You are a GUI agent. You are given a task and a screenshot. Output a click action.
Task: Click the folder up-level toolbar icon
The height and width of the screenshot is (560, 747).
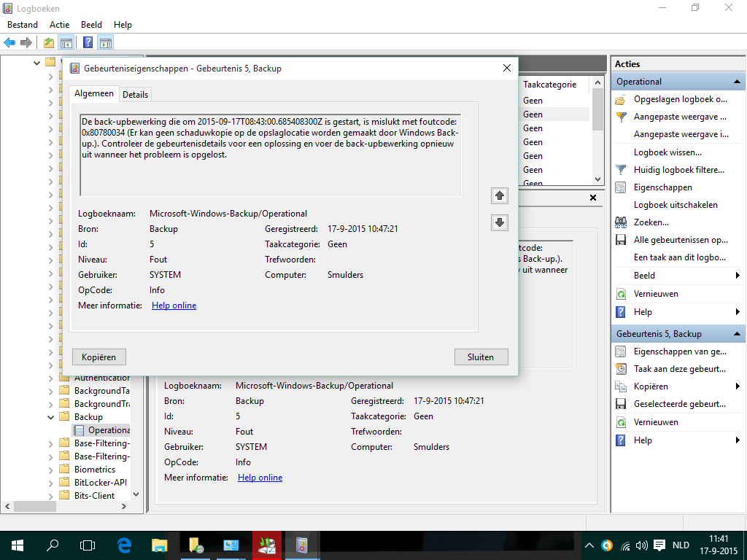48,42
